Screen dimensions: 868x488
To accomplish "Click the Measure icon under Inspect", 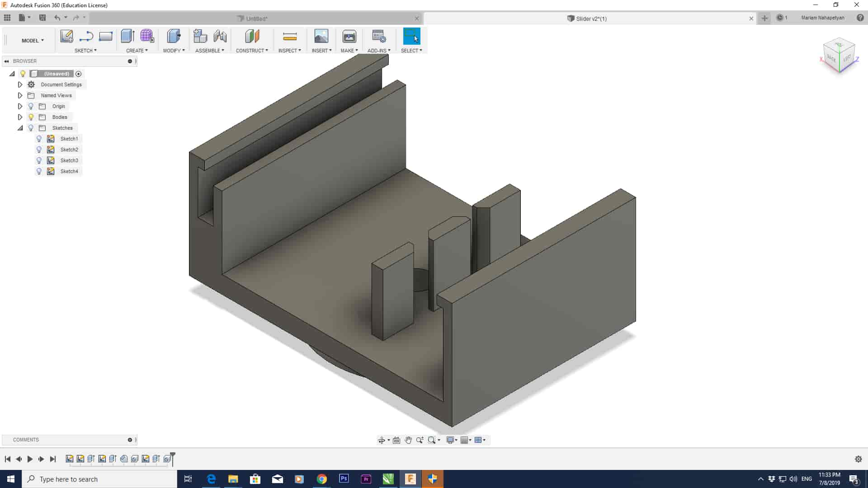I will (289, 36).
